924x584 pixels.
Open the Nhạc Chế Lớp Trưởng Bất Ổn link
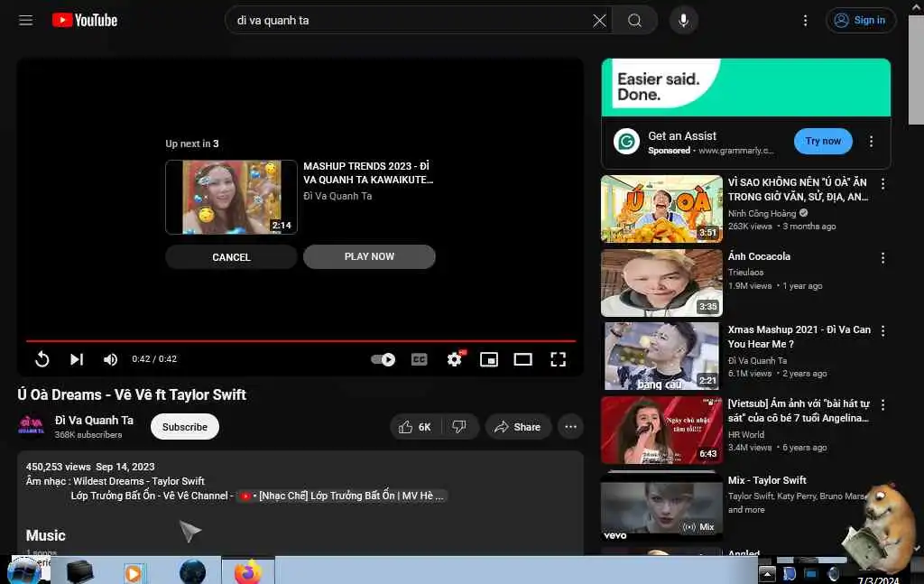click(x=342, y=496)
